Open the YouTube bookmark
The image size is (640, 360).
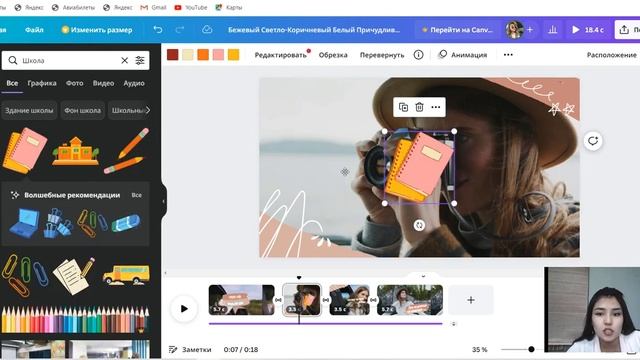(x=191, y=7)
